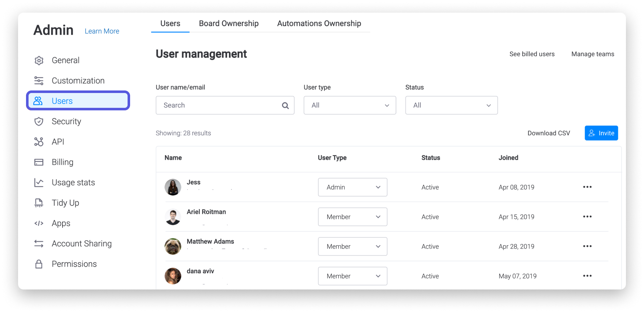Screen dimensions: 644x313
Task: Click the search magnifier icon
Action: [285, 106]
